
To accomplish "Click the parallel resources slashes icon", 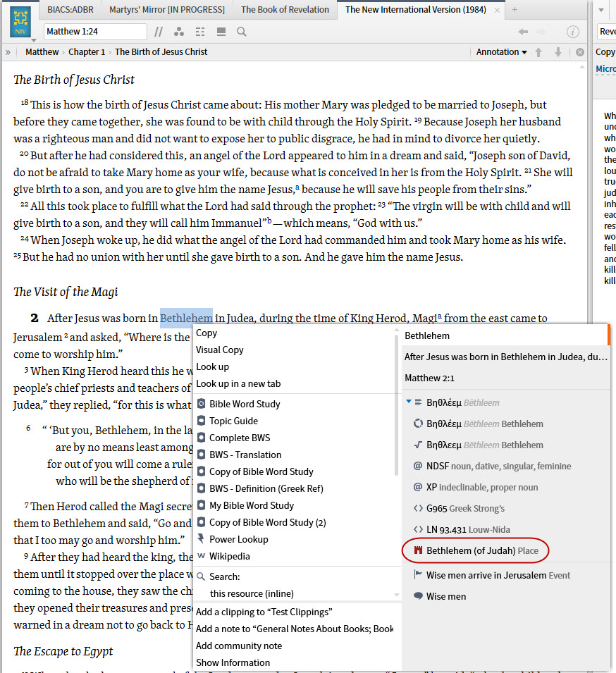I will (159, 32).
